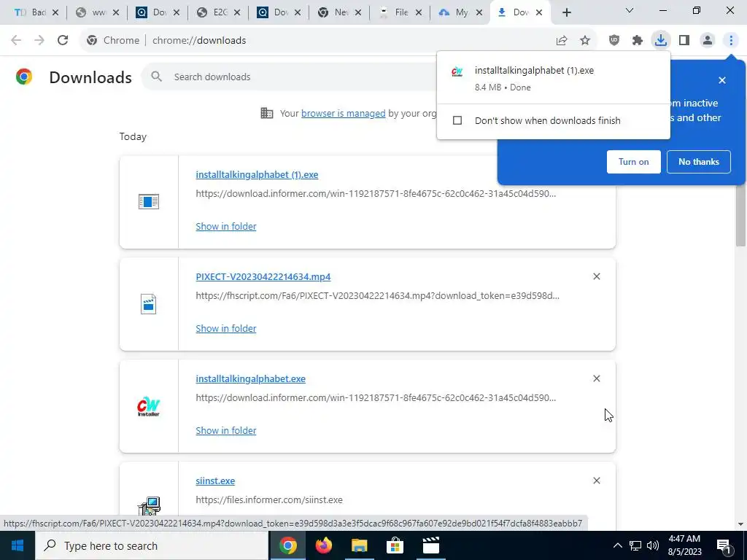Open File Explorer from taskbar
This screenshot has height=560, width=747.
360,545
